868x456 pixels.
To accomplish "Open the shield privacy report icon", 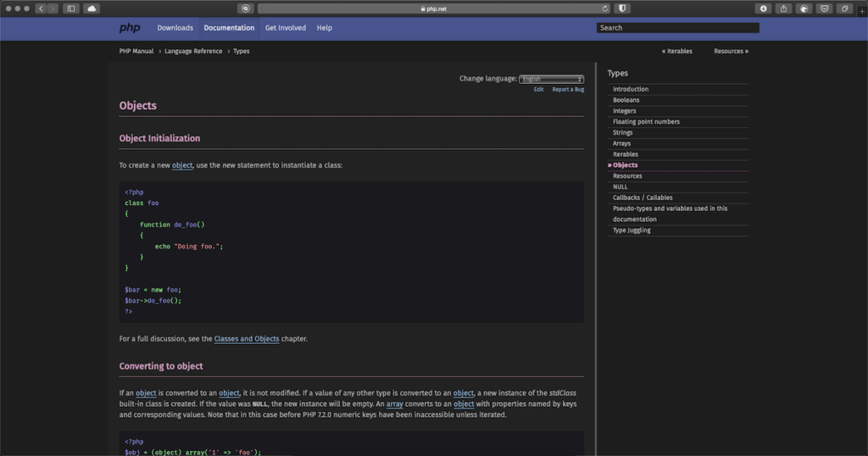I will click(622, 8).
